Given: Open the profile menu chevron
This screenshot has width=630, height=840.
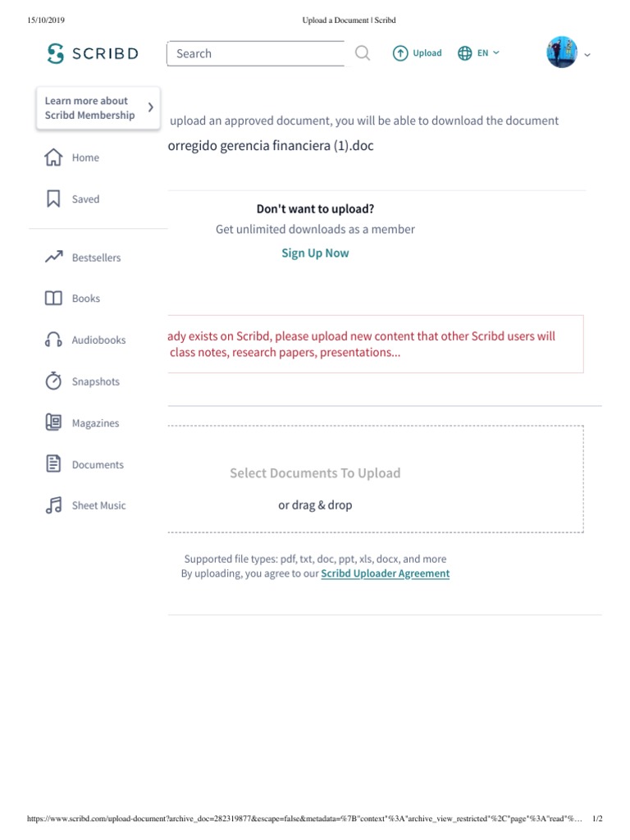Looking at the screenshot, I should tap(587, 55).
